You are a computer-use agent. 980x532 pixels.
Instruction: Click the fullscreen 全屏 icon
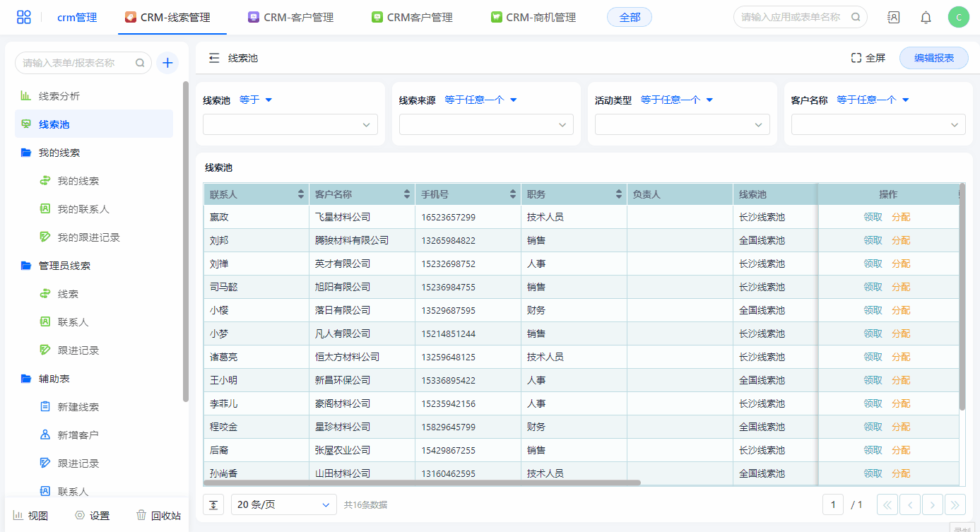click(x=856, y=58)
